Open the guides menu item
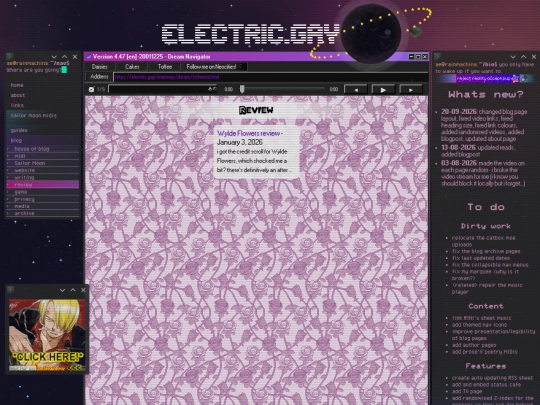 point(19,130)
